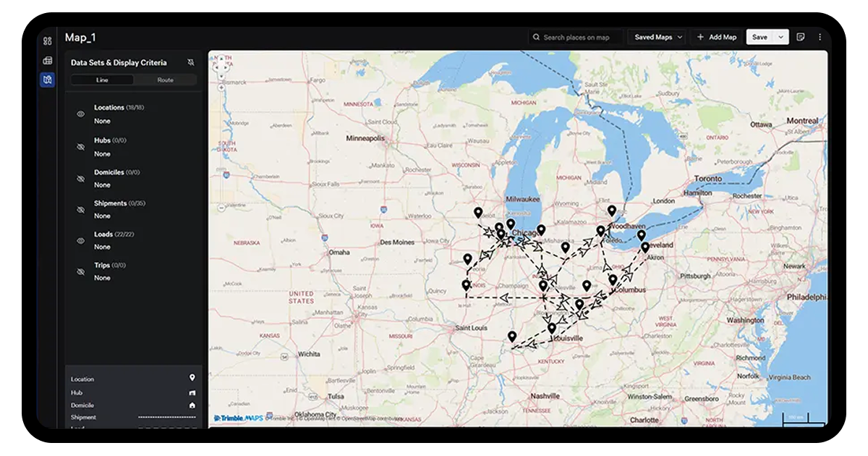Click the Trips (0/0) label
The image size is (868, 456).
point(110,265)
